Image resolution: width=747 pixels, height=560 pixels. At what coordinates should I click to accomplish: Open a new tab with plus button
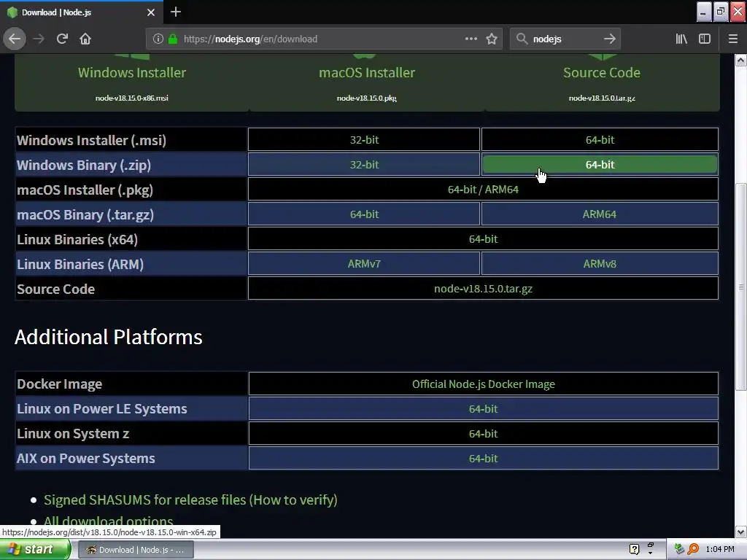click(x=175, y=12)
